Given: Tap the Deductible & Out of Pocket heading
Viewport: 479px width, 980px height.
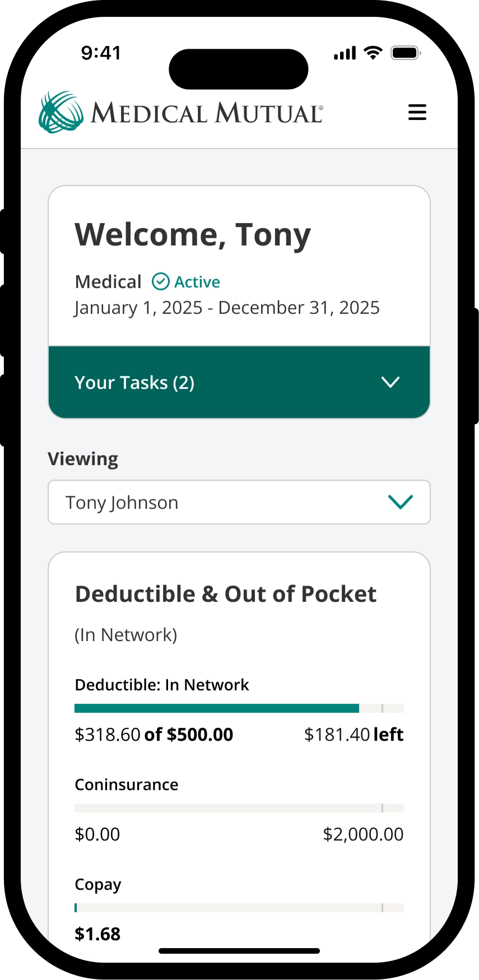Looking at the screenshot, I should tap(226, 594).
